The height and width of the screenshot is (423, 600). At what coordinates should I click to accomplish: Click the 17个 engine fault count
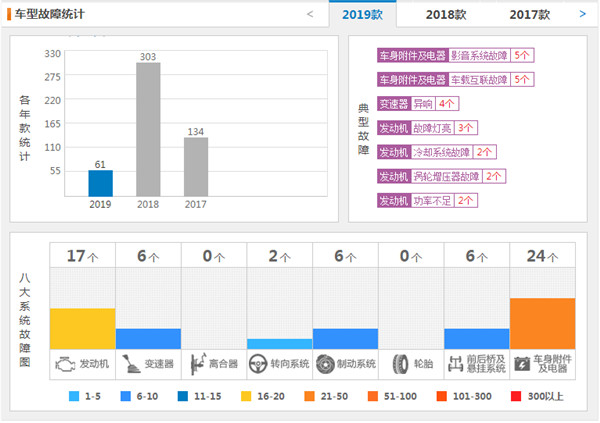coord(83,256)
